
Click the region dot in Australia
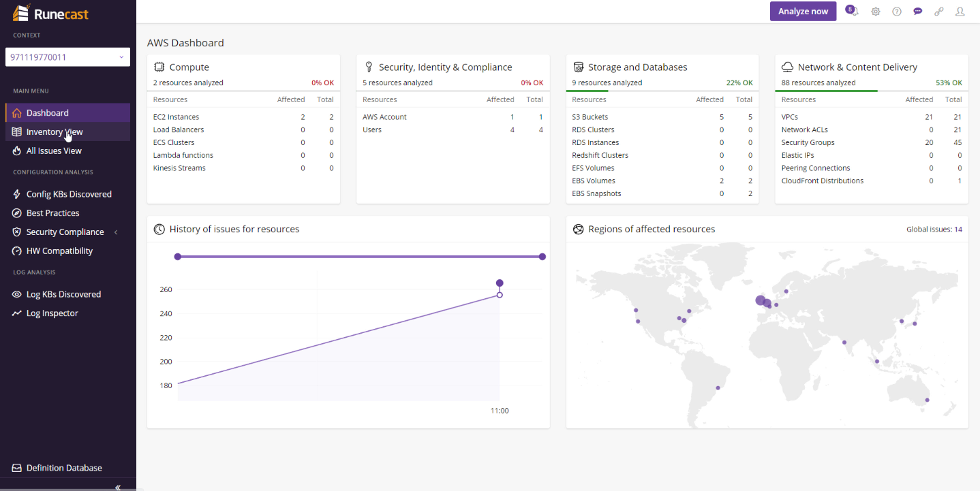click(x=927, y=400)
